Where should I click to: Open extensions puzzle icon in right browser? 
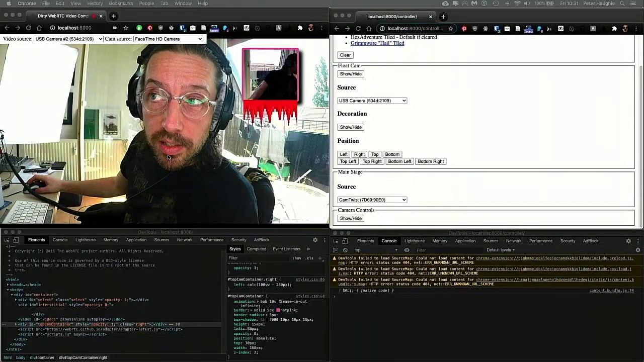point(614,29)
